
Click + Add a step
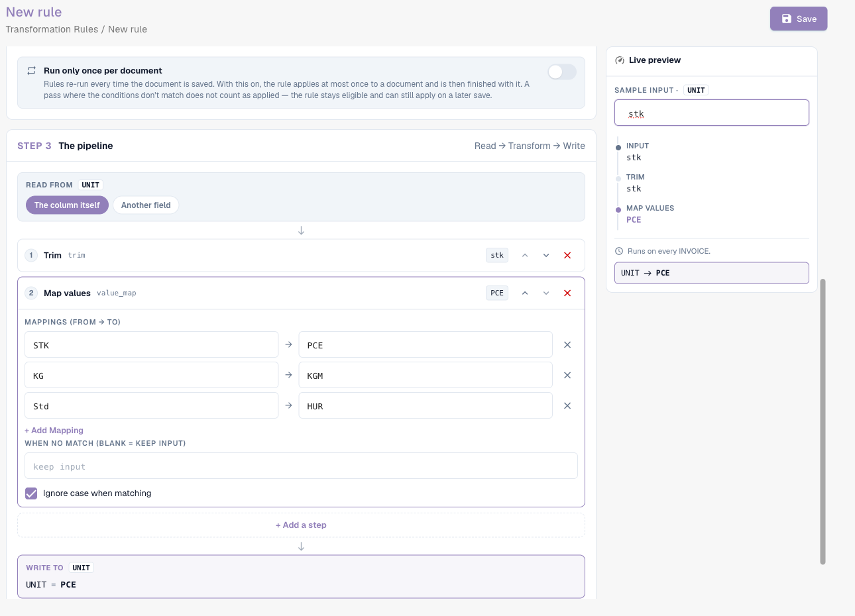click(301, 525)
